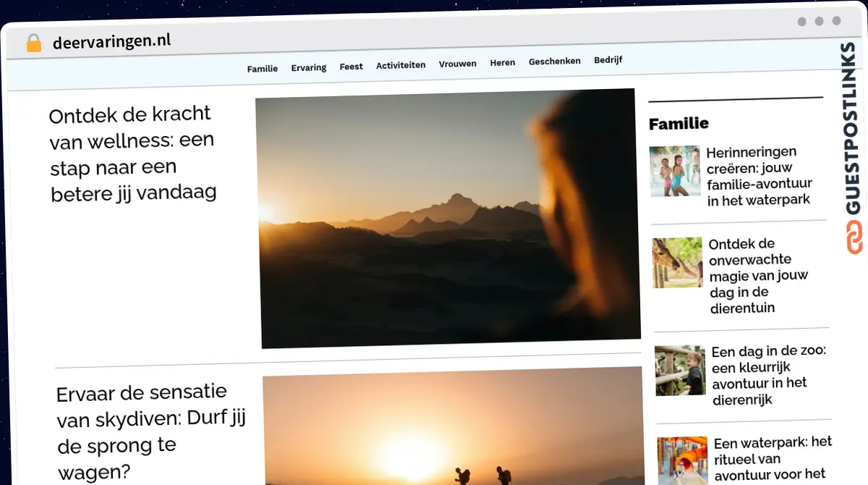Open the 'dag in de dierentuin' article
868x485 pixels.
point(759,276)
